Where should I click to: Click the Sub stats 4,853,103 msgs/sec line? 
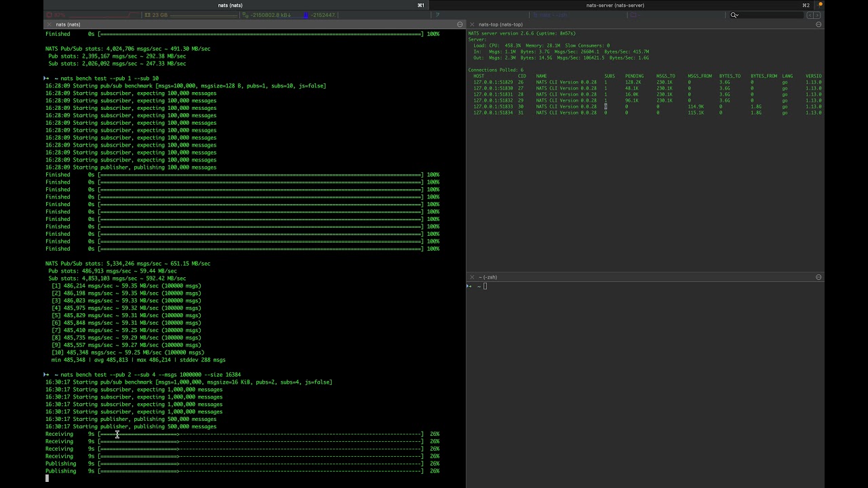pyautogui.click(x=117, y=279)
